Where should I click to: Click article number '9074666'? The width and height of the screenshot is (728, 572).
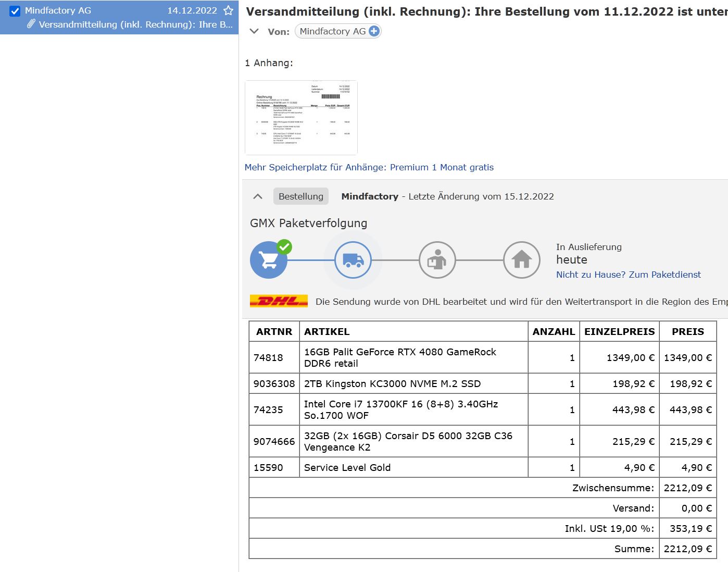[x=274, y=441]
